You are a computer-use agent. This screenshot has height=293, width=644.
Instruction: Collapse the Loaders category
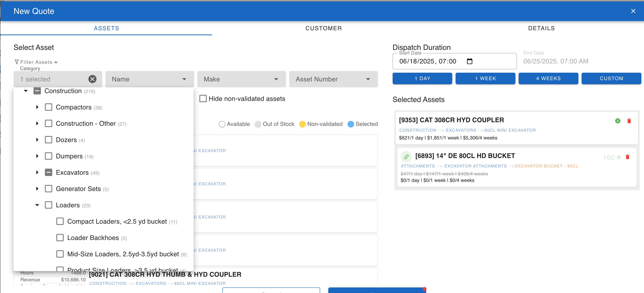(x=37, y=205)
